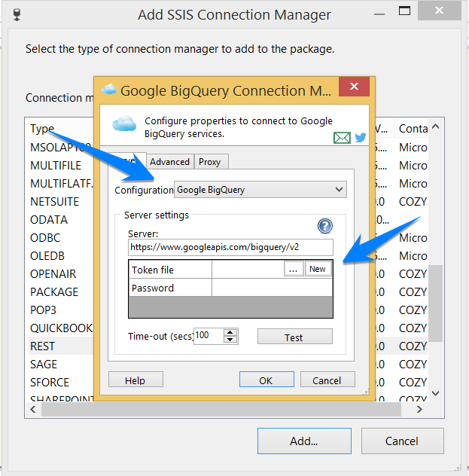The width and height of the screenshot is (469, 476).
Task: Click the Twitter bird icon
Action: tap(361, 138)
